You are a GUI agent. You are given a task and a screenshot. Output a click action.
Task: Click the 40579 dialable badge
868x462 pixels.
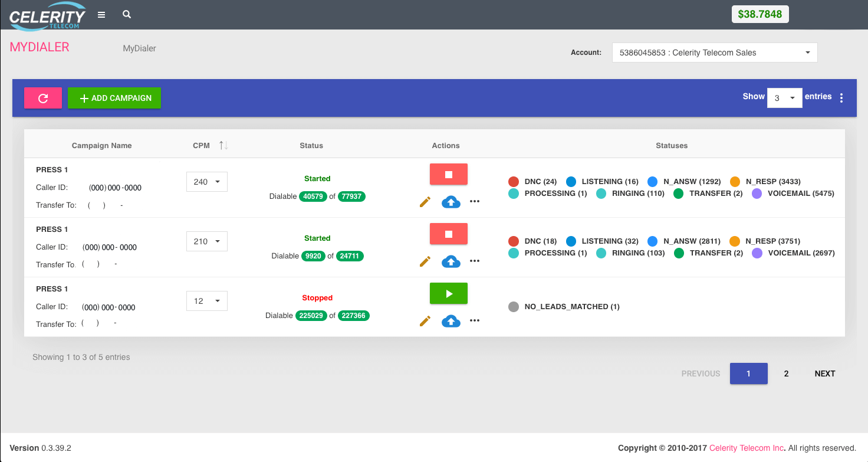[x=313, y=196]
